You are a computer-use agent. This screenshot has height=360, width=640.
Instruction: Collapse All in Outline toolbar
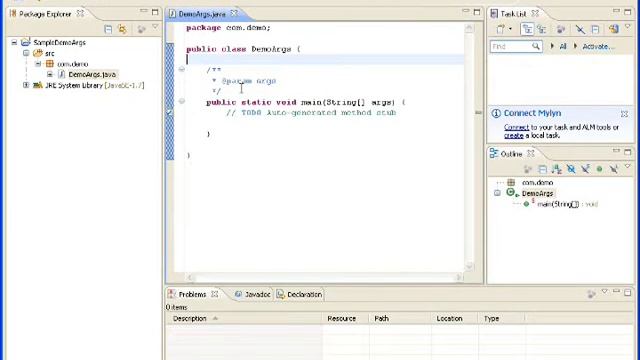coord(542,169)
